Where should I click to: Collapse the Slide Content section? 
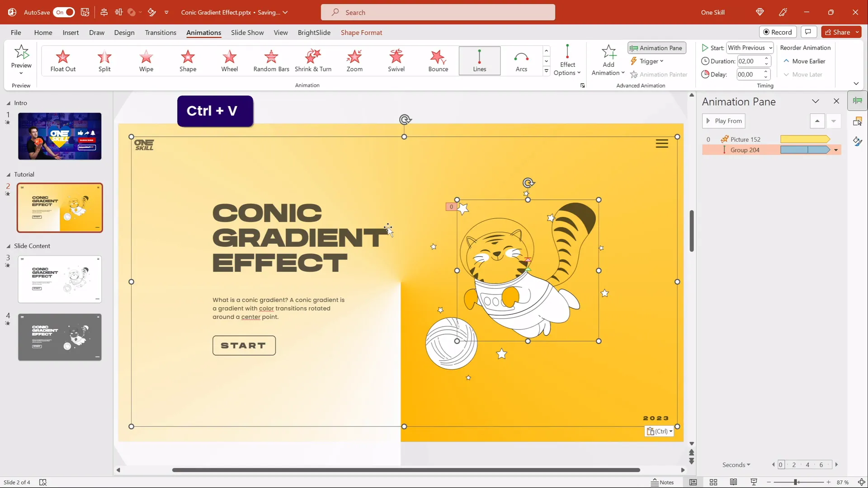(x=8, y=246)
